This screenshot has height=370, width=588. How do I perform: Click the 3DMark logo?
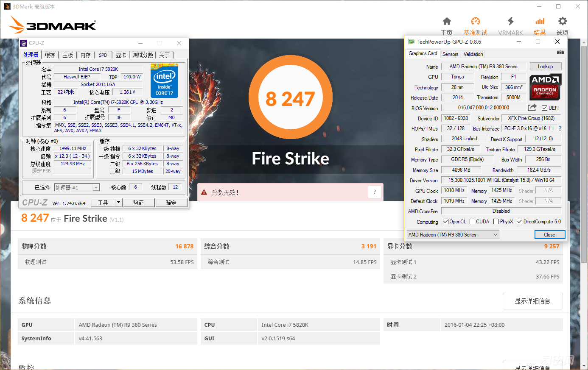click(x=53, y=25)
